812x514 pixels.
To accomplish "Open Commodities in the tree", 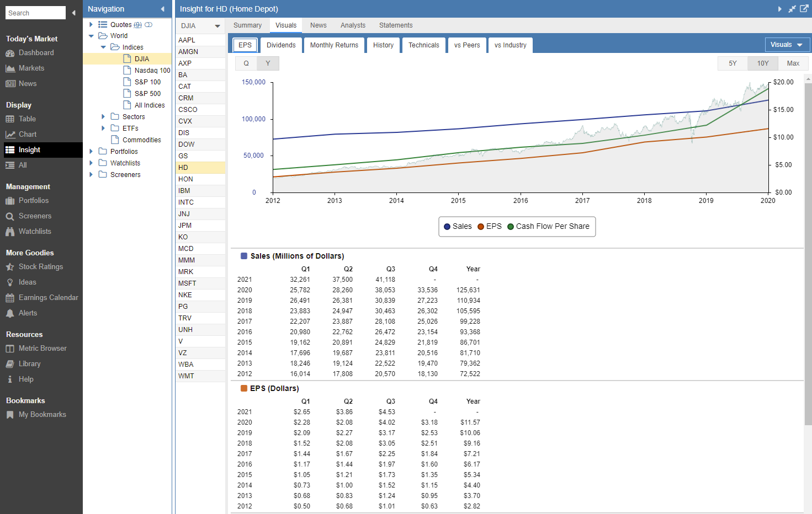I will tap(136, 140).
